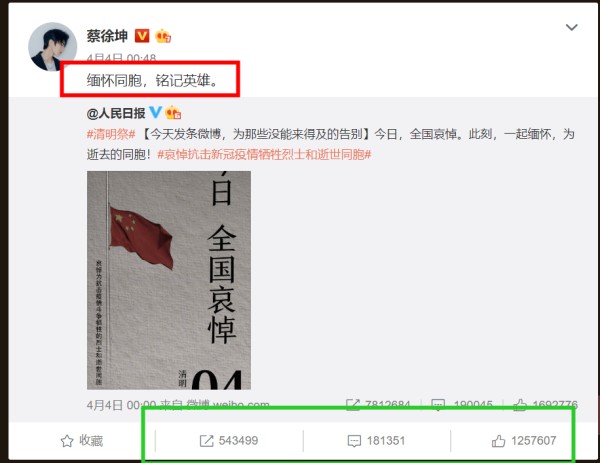
Task: Click the blue V badge next to 人民日报
Action: pos(155,112)
